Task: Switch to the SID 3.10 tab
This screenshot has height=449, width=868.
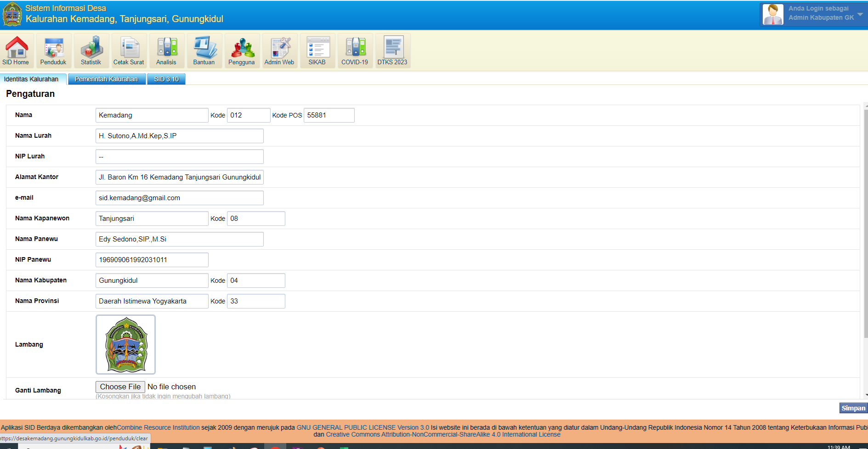Action: (x=166, y=79)
